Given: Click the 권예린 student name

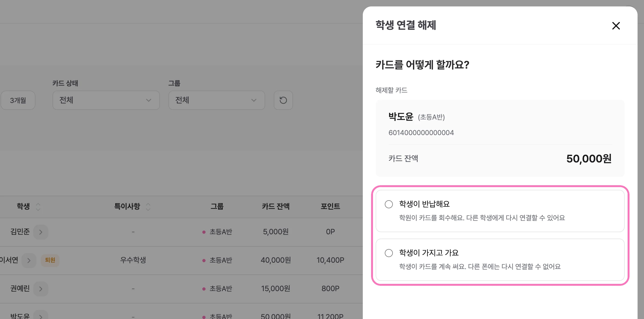Looking at the screenshot, I should pyautogui.click(x=20, y=288).
